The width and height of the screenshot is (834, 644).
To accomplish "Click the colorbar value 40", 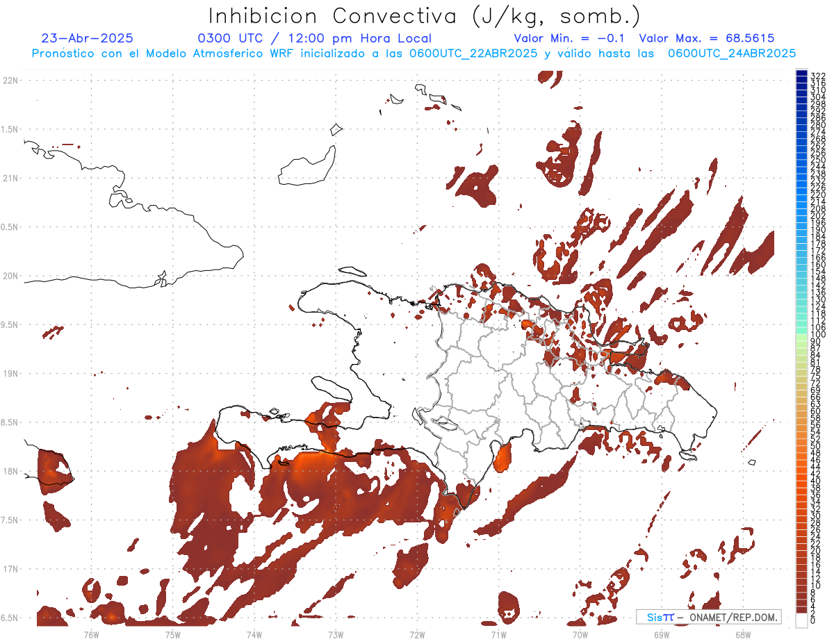I will pyautogui.click(x=816, y=481).
